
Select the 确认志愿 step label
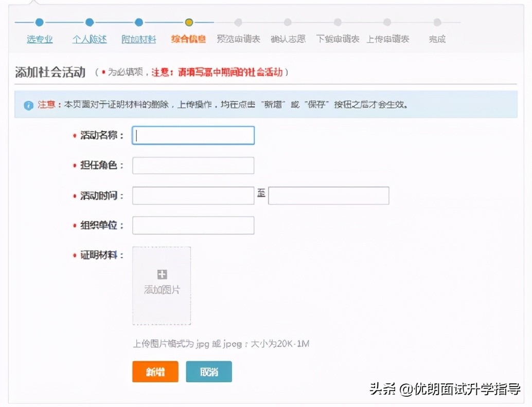(288, 39)
